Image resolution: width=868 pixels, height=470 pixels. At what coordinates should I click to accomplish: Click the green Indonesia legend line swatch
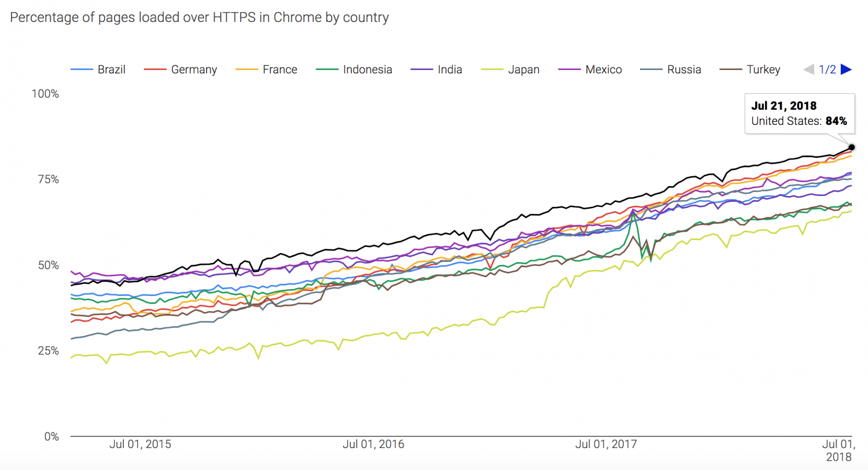327,69
